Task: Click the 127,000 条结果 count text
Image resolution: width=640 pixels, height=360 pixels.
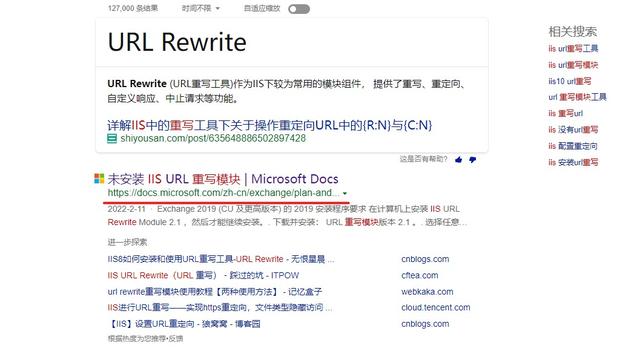Action: [133, 8]
